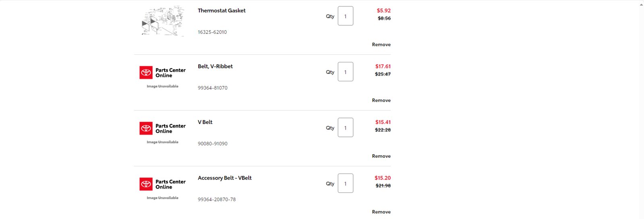
Task: Remove the V Belt item
Action: (x=381, y=156)
